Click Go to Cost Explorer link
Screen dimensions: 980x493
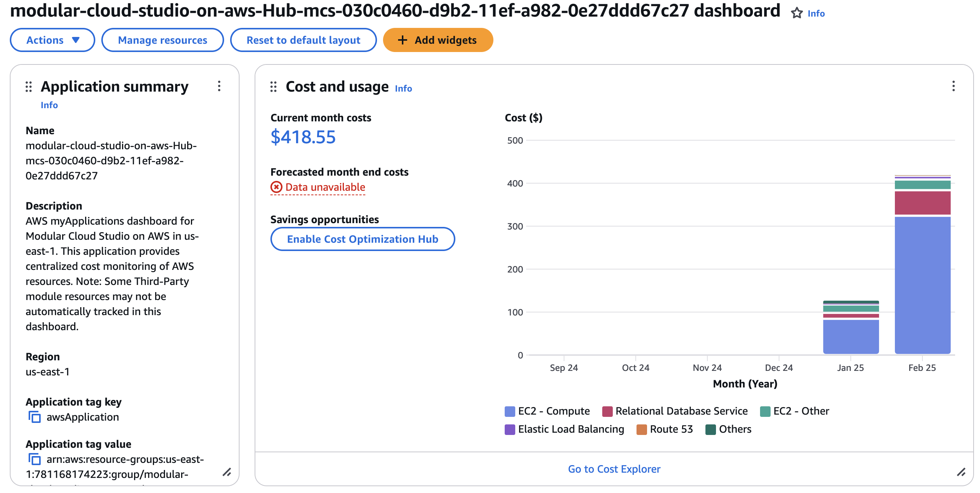[614, 469]
